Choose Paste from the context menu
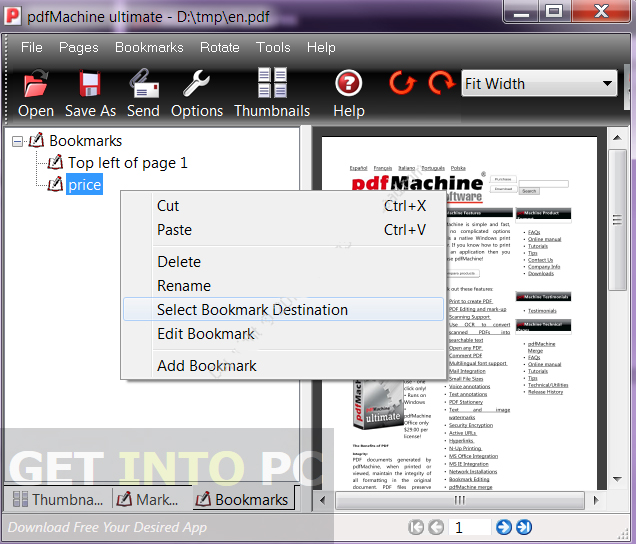Screen dimensions: 636x544 point(283,230)
